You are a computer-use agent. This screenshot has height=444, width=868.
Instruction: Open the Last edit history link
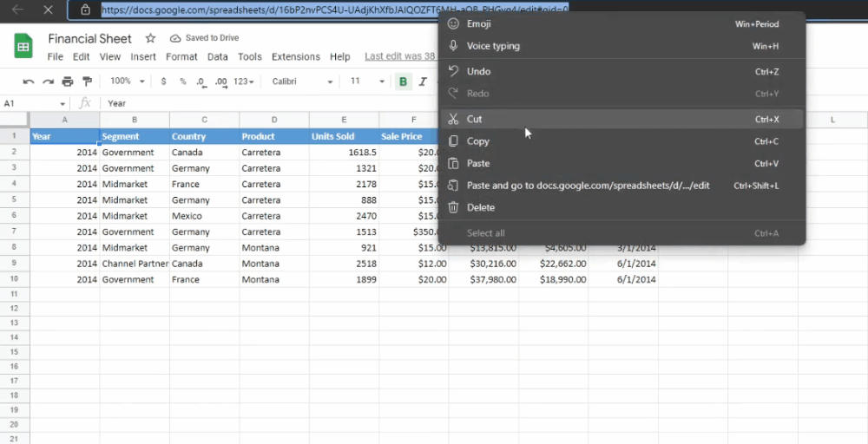[x=400, y=56]
